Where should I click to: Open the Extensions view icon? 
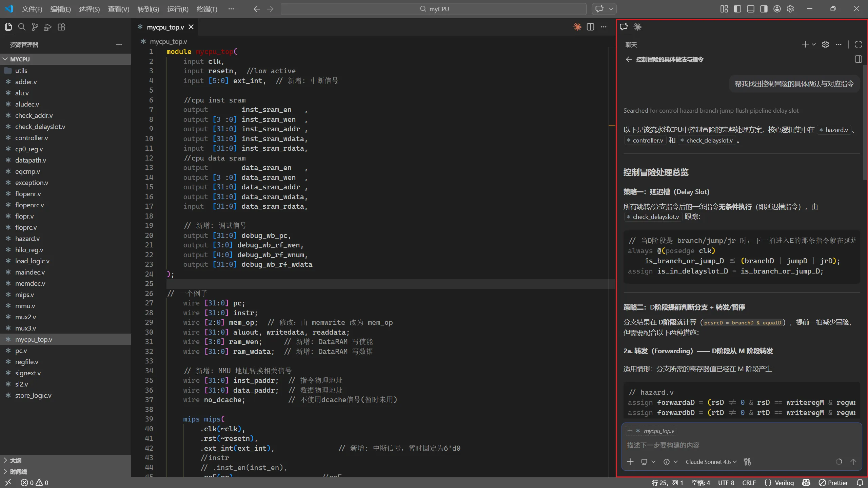coord(61,27)
